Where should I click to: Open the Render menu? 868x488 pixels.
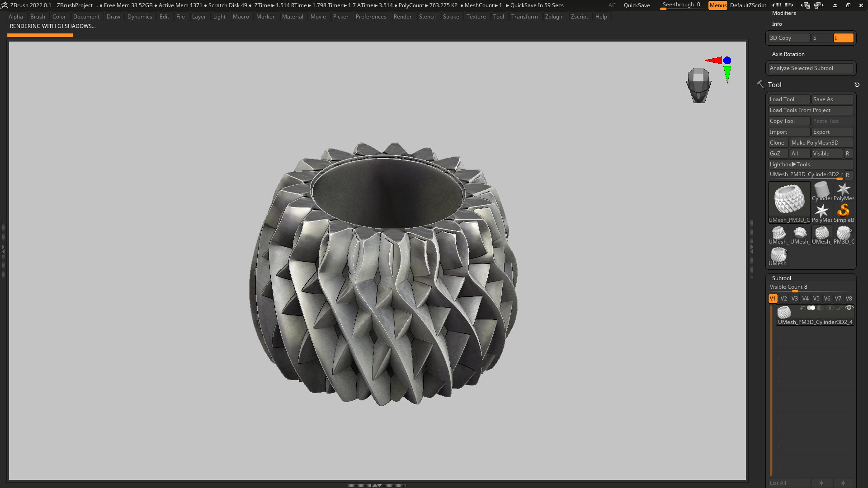coord(402,17)
